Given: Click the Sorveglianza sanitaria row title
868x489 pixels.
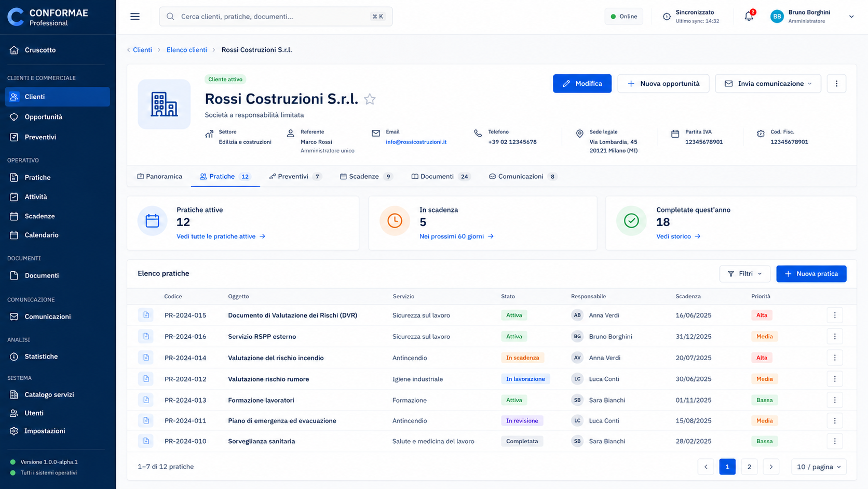Looking at the screenshot, I should coord(262,441).
